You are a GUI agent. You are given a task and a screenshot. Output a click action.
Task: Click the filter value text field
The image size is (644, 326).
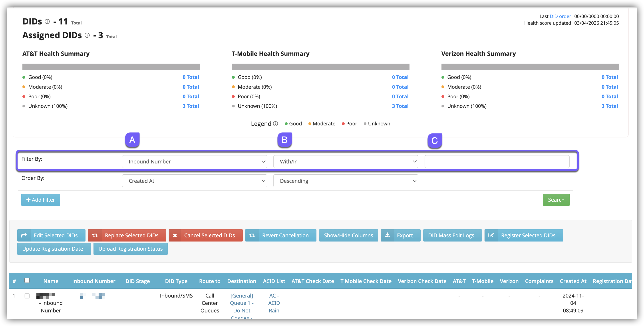(497, 161)
